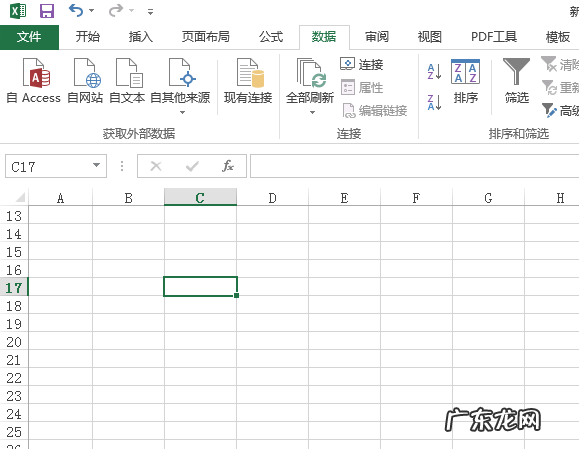Select column B header
579x449 pixels.
(129, 198)
